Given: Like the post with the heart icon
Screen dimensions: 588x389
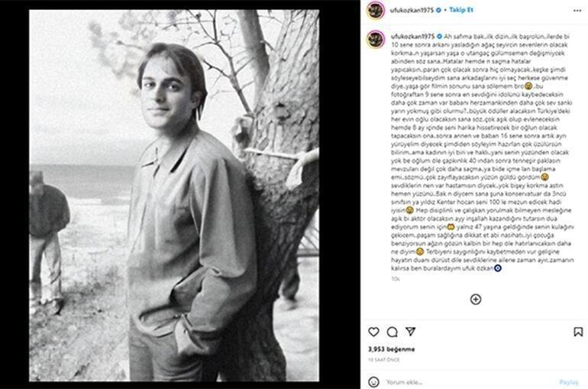Looking at the screenshot, I should click(373, 332).
